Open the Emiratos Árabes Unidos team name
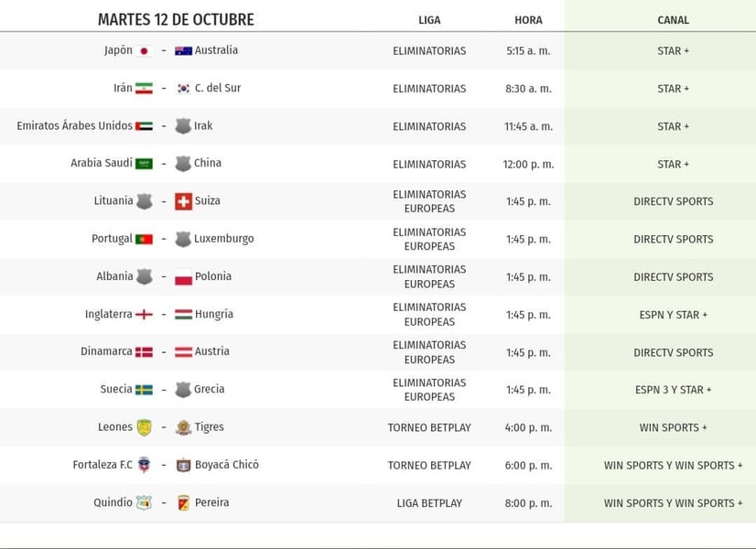 (x=74, y=125)
